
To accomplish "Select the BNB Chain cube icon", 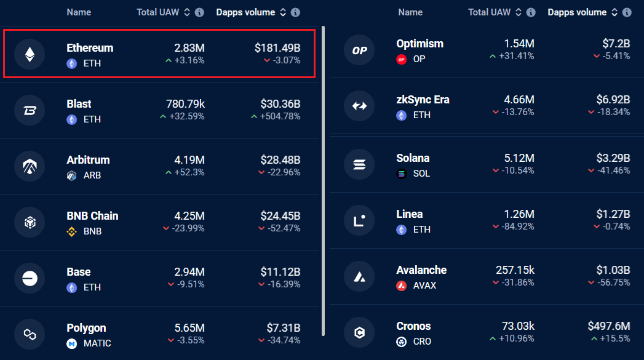I will [x=30, y=223].
